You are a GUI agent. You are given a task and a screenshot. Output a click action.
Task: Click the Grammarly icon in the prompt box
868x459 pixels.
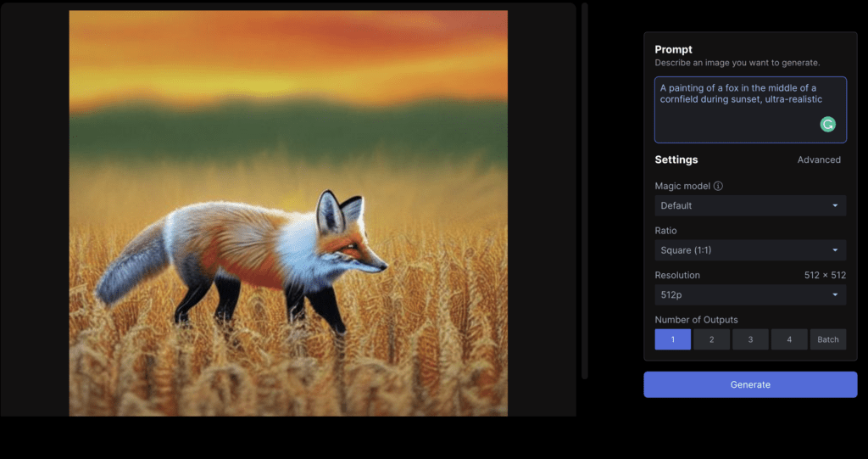(827, 124)
